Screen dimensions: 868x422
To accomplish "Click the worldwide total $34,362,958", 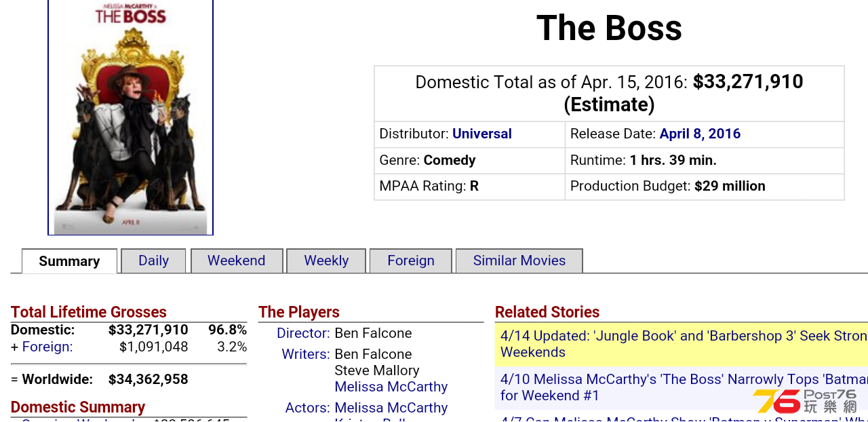I will [149, 379].
